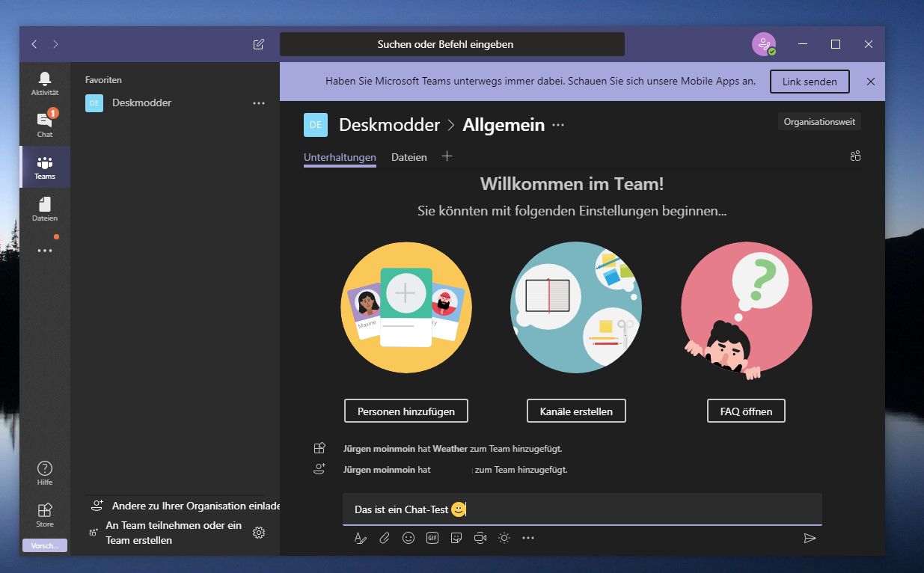Click the 'Vorsch...' preview button
This screenshot has height=573, width=924.
click(45, 545)
